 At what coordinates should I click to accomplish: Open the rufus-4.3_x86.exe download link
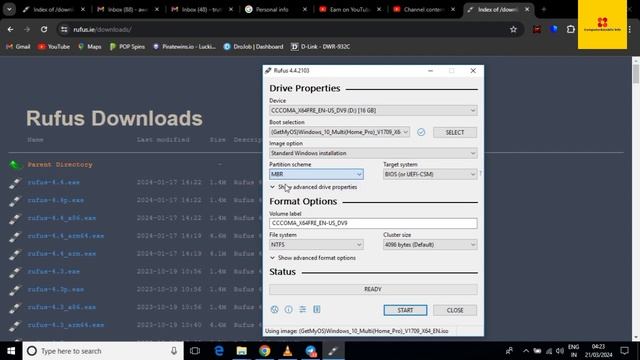click(62, 307)
